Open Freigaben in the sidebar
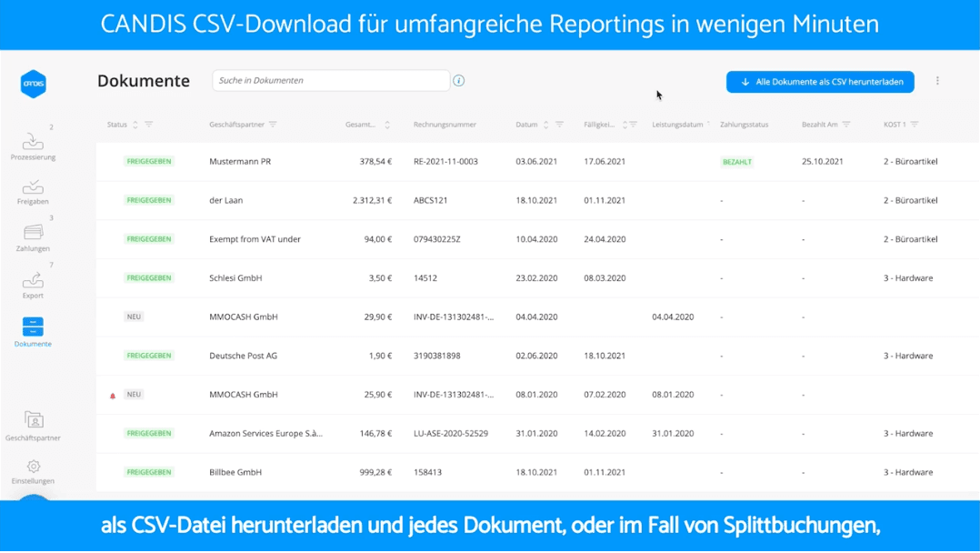Screen dimensions: 980x553 coord(33,192)
